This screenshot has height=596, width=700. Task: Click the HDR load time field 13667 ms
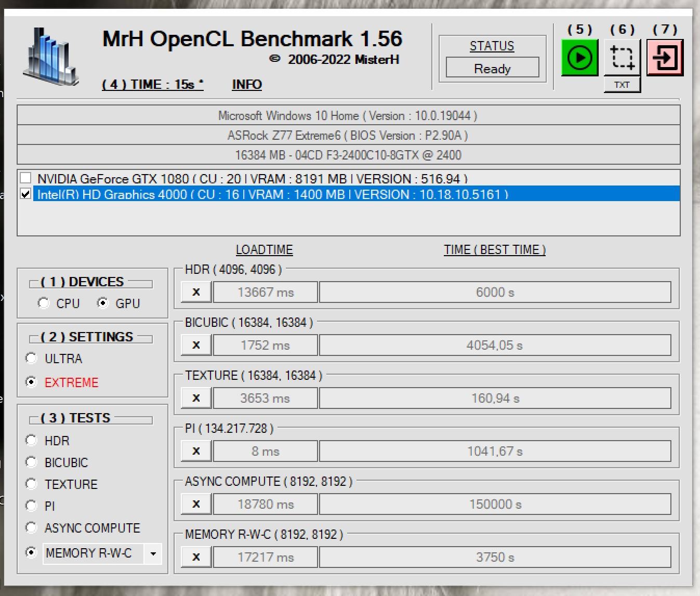pyautogui.click(x=266, y=292)
